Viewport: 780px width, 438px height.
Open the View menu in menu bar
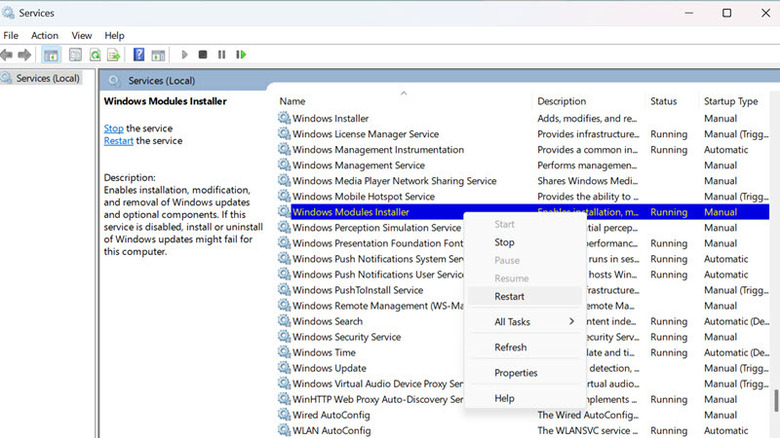point(81,35)
